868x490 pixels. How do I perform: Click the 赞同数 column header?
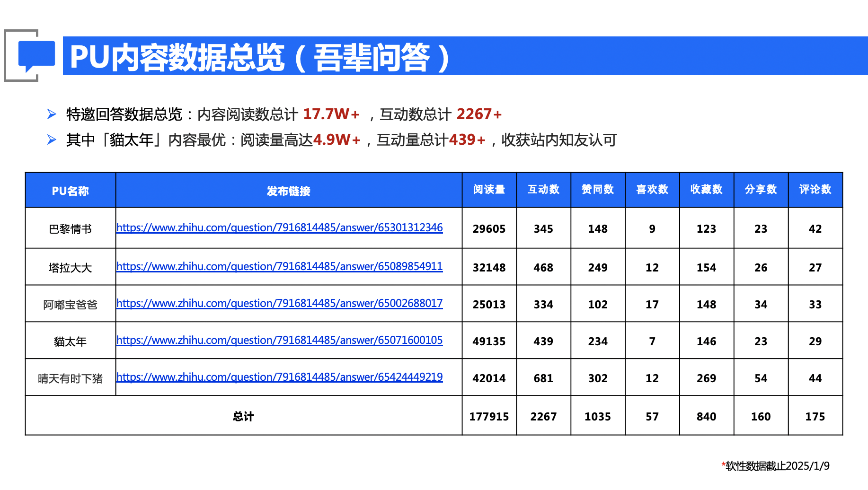pyautogui.click(x=598, y=190)
